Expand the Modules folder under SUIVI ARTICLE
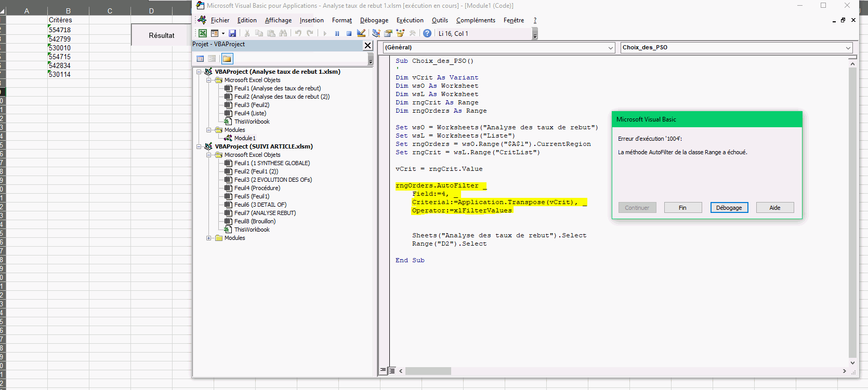Image resolution: width=868 pixels, height=390 pixels. pyautogui.click(x=209, y=238)
